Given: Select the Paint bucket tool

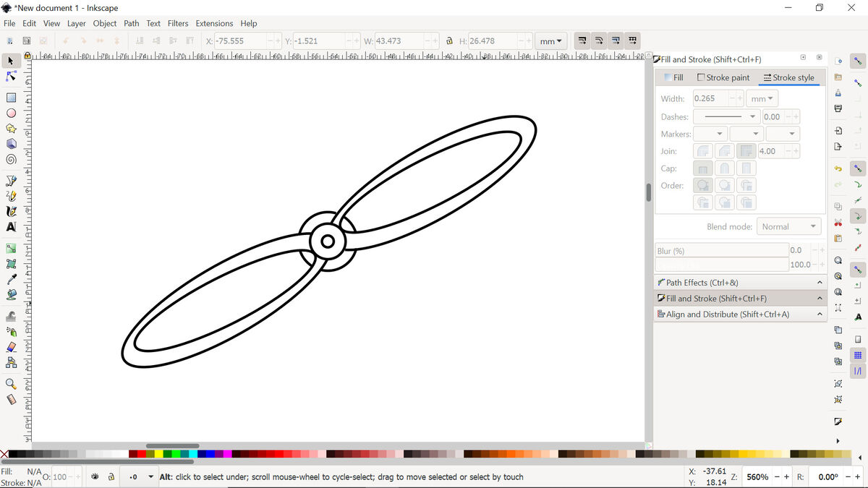Looking at the screenshot, I should click(11, 295).
